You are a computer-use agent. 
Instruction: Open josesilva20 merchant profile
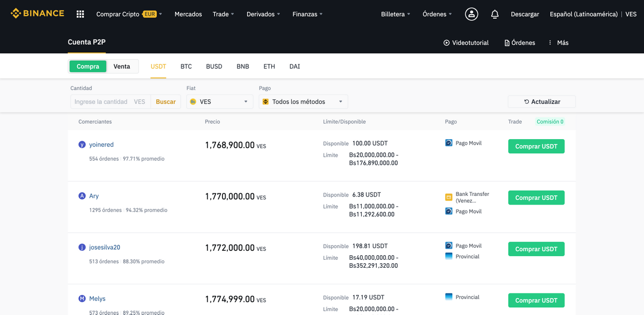tap(105, 247)
